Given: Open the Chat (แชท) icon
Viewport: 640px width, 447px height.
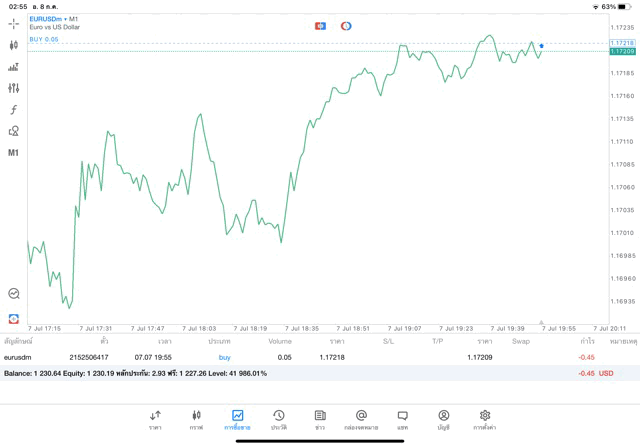Looking at the screenshot, I should (x=402, y=419).
